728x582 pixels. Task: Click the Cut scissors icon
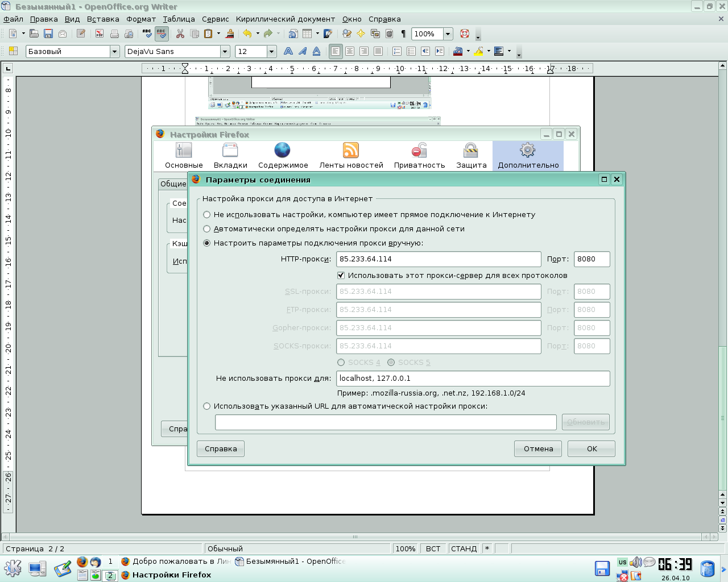[180, 34]
